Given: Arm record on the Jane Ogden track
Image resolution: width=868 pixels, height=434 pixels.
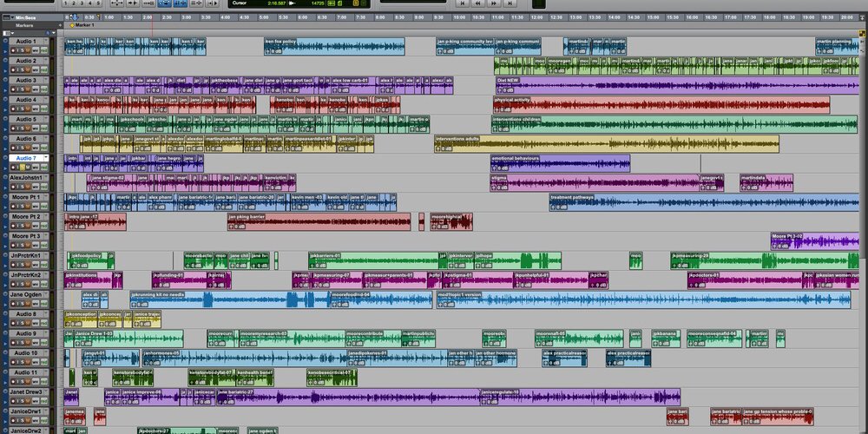Looking at the screenshot, I should [13, 304].
